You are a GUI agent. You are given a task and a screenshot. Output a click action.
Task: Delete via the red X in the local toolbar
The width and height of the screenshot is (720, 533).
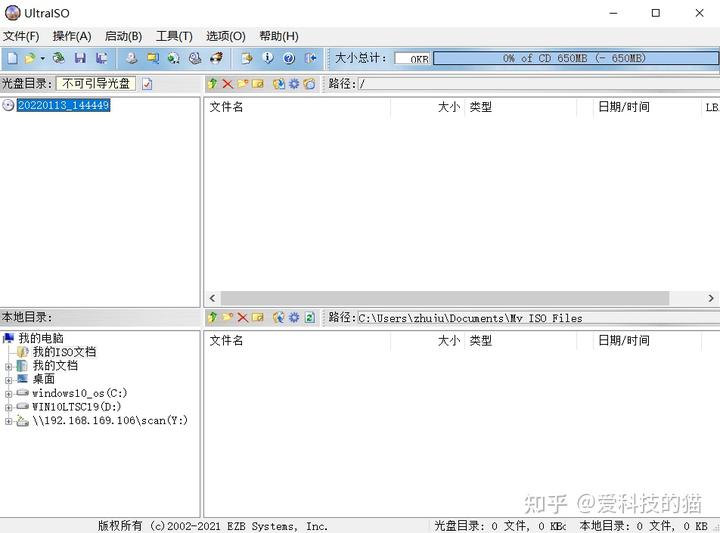tap(242, 317)
